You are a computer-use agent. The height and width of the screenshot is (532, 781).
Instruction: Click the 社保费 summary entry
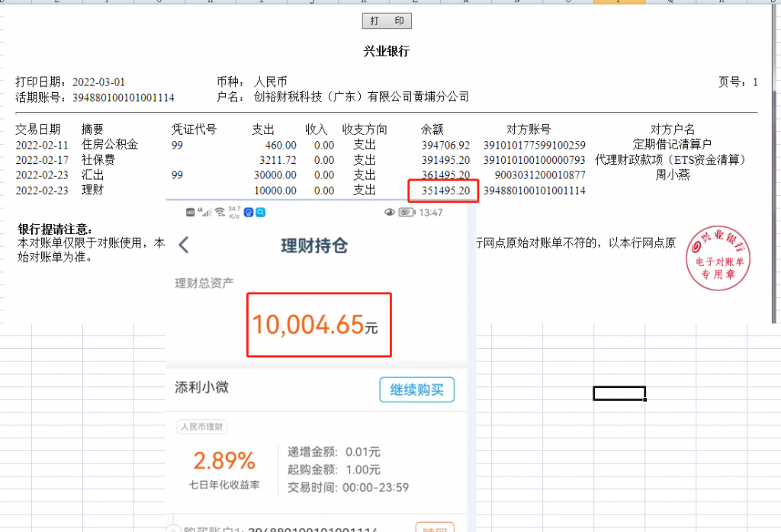tap(98, 160)
